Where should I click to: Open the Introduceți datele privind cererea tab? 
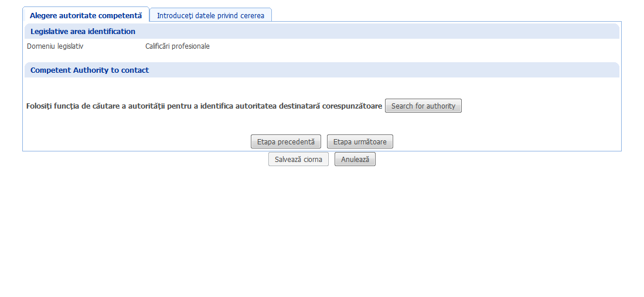[210, 15]
